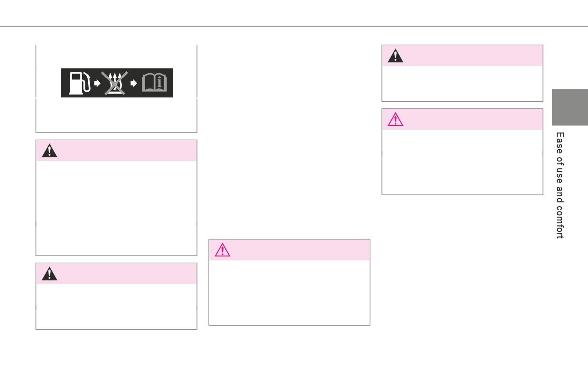Click the crossed-out heater icon

113,83
